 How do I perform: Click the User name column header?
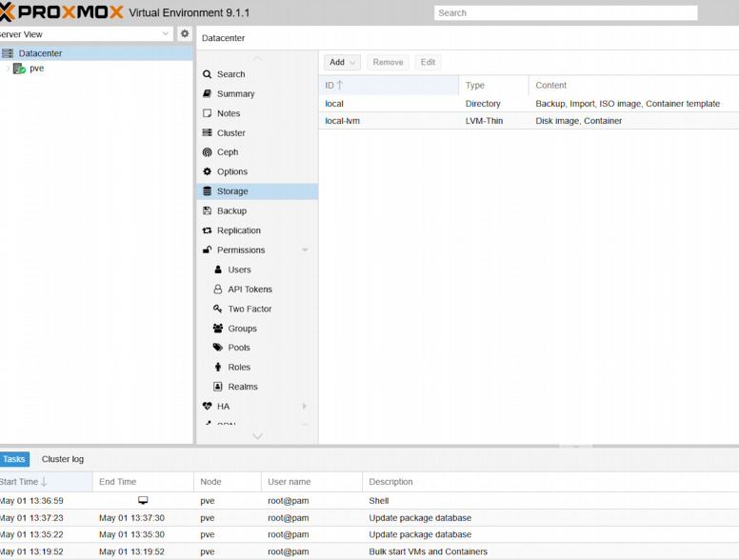(x=312, y=482)
